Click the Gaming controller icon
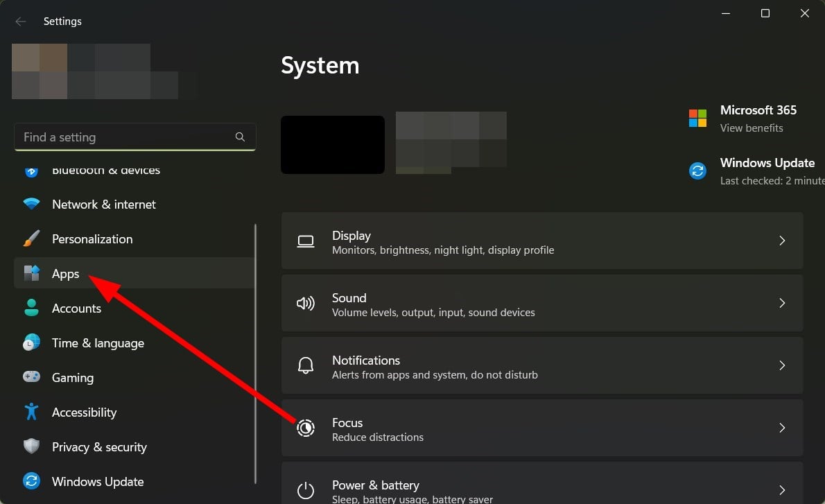The height and width of the screenshot is (504, 825). coord(32,376)
